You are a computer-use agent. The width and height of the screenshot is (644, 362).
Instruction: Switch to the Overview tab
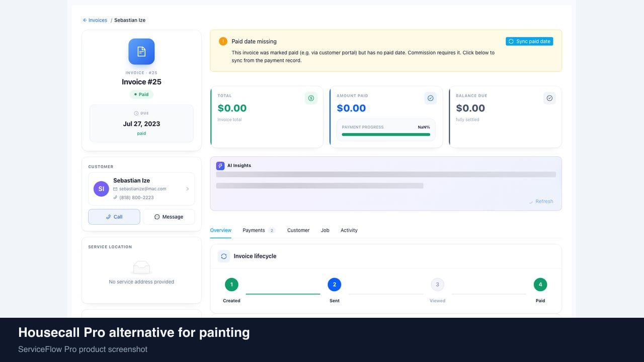pyautogui.click(x=220, y=230)
